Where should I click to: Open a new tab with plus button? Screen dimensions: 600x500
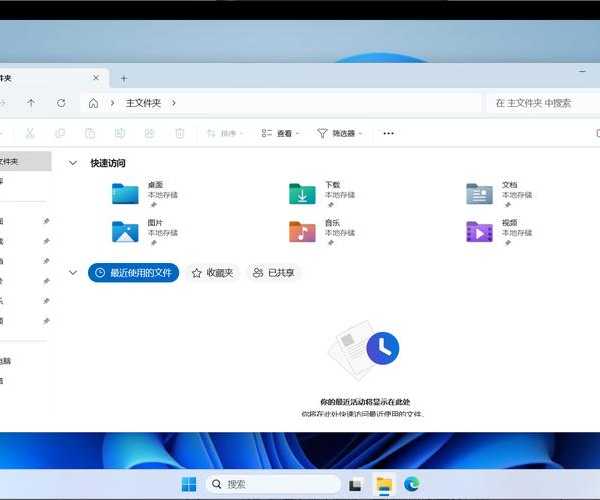point(124,78)
